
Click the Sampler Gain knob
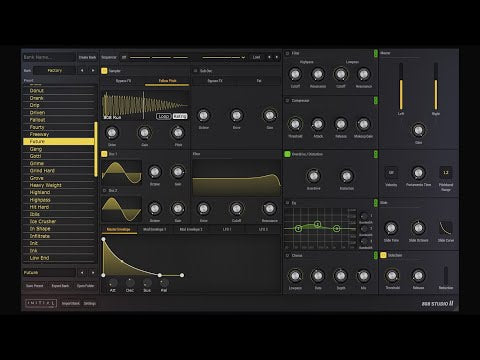pos(144,133)
